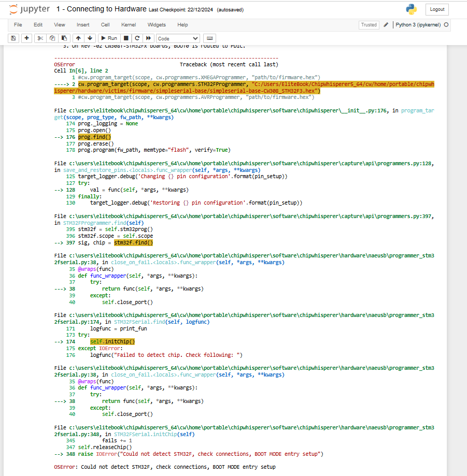Click 'STM32FSerial.initChip(self)' function reference
The image size is (467, 476).
pyautogui.click(x=154, y=434)
